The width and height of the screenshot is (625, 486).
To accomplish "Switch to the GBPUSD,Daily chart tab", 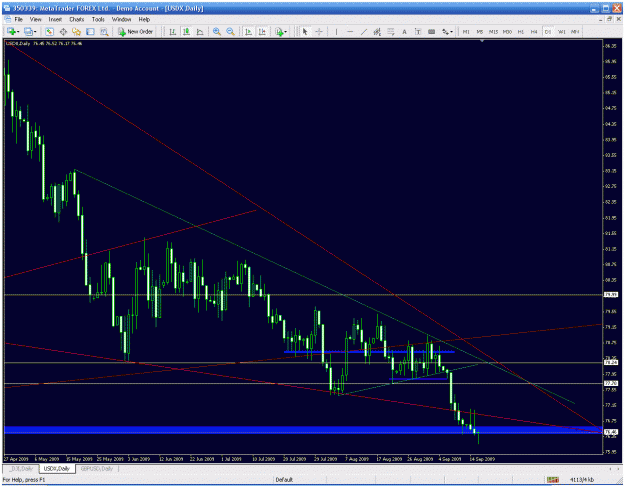I will click(x=97, y=469).
